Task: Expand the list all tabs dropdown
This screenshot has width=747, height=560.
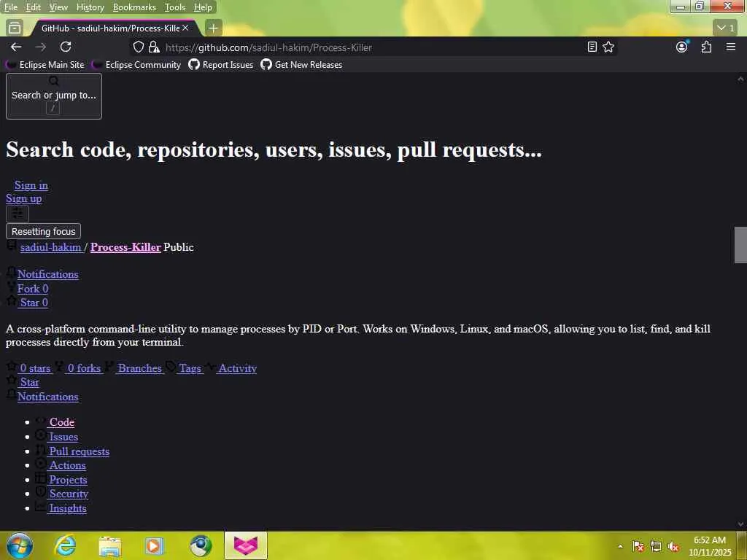Action: coord(726,28)
